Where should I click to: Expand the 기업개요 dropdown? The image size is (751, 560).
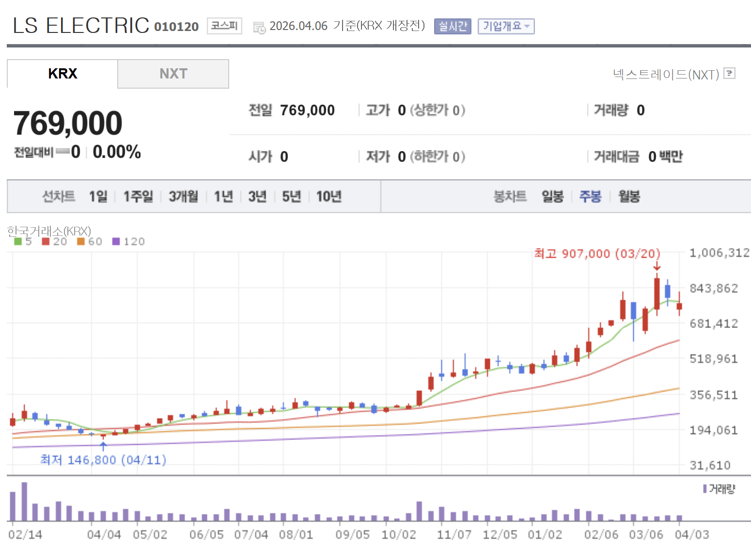tap(506, 26)
